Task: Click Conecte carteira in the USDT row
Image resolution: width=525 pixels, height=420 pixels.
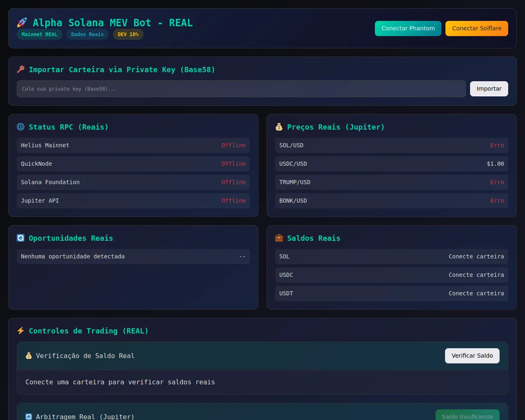Action: pyautogui.click(x=476, y=293)
